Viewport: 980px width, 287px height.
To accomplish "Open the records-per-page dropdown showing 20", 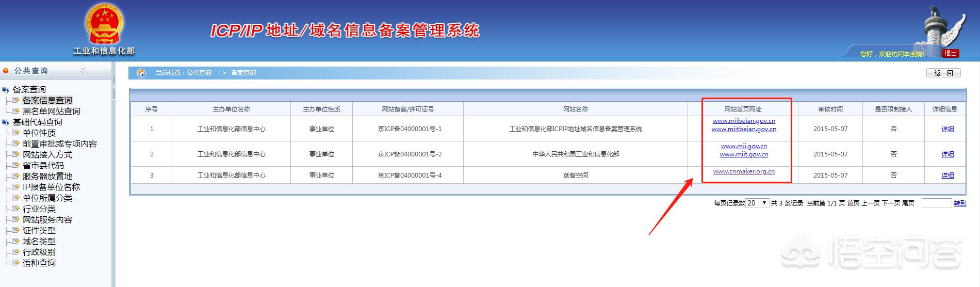I will click(x=757, y=203).
